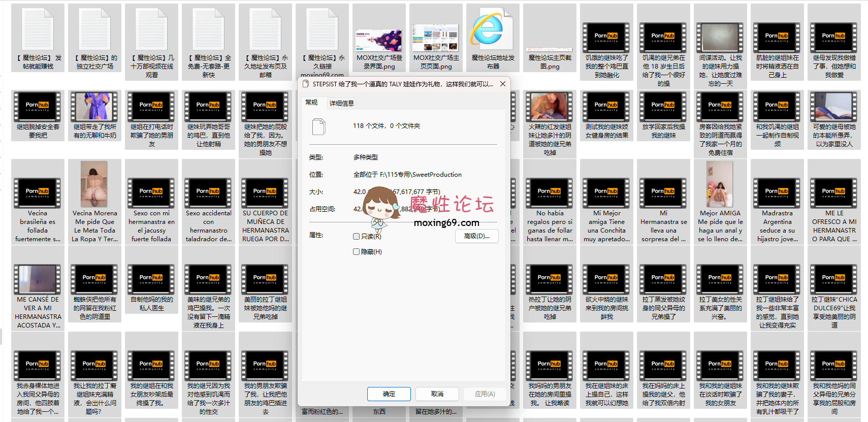Switch to the 详细信息 tab
Screen dimensions: 868x422
[341, 103]
